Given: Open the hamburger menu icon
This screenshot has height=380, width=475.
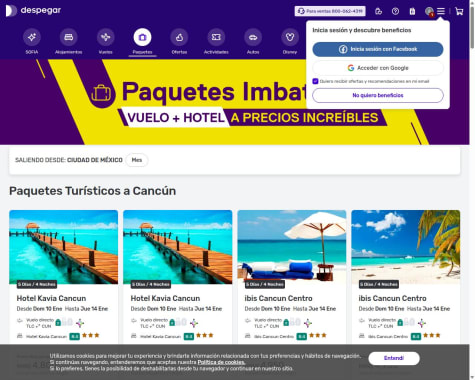Looking at the screenshot, I should (441, 11).
